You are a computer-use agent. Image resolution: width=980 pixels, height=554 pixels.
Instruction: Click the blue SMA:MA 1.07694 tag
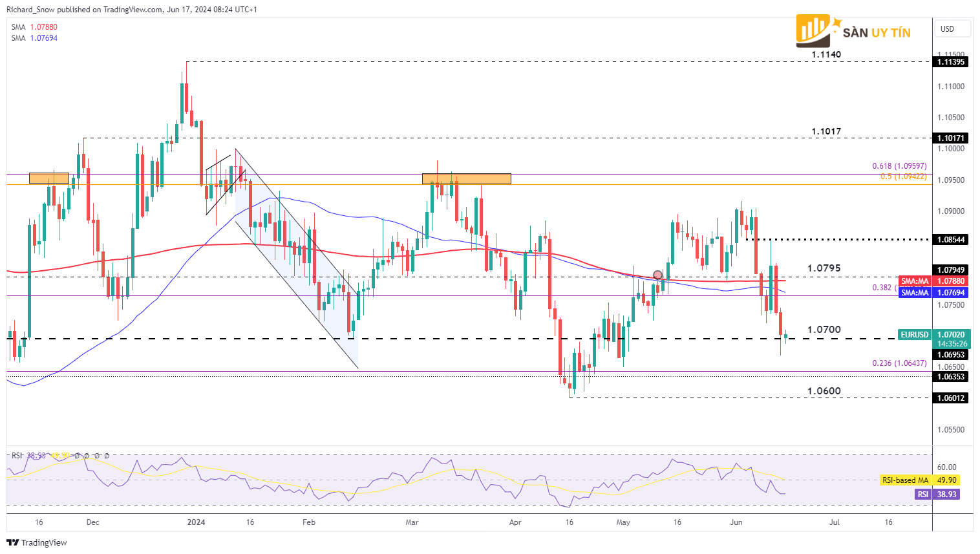click(933, 293)
